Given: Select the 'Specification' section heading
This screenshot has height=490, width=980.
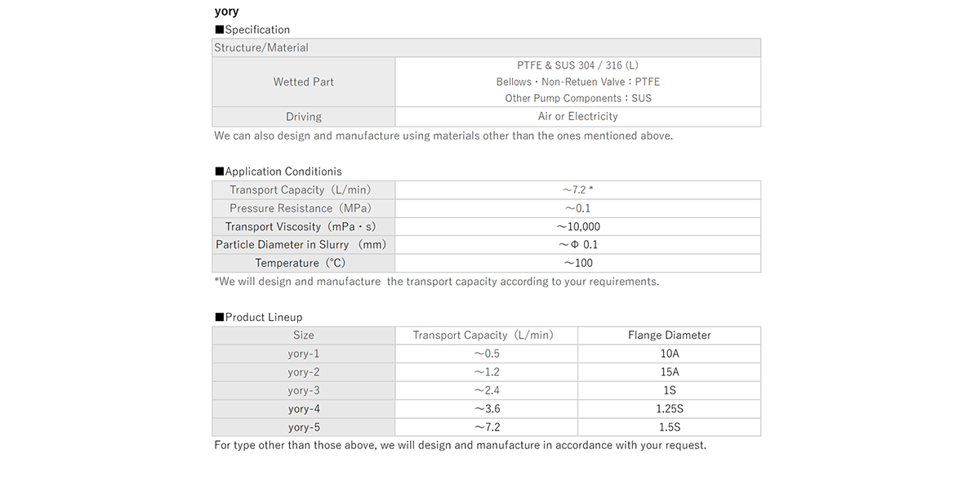Looking at the screenshot, I should click(x=252, y=30).
